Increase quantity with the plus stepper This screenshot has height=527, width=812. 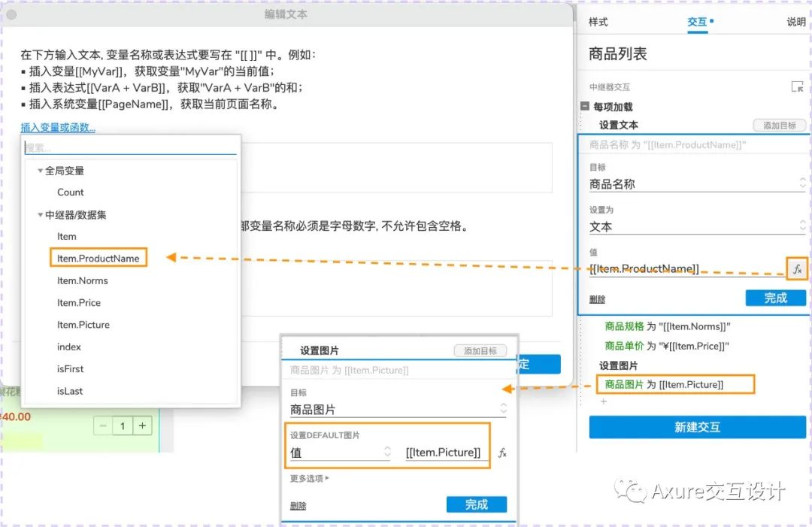click(x=142, y=426)
